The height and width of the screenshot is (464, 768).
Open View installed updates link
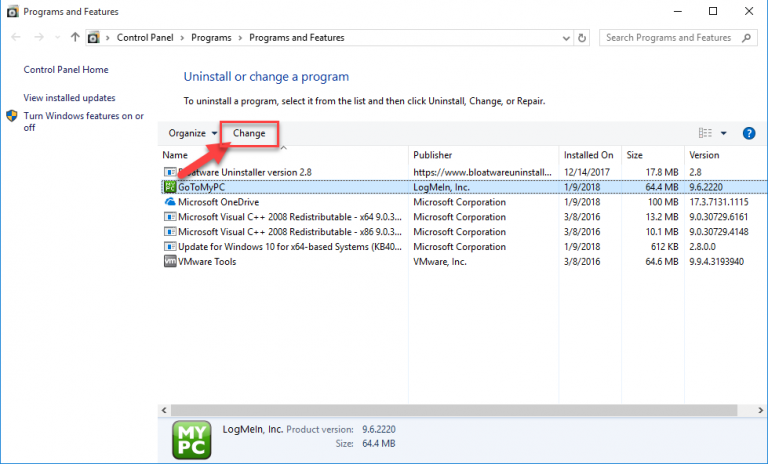coord(69,98)
